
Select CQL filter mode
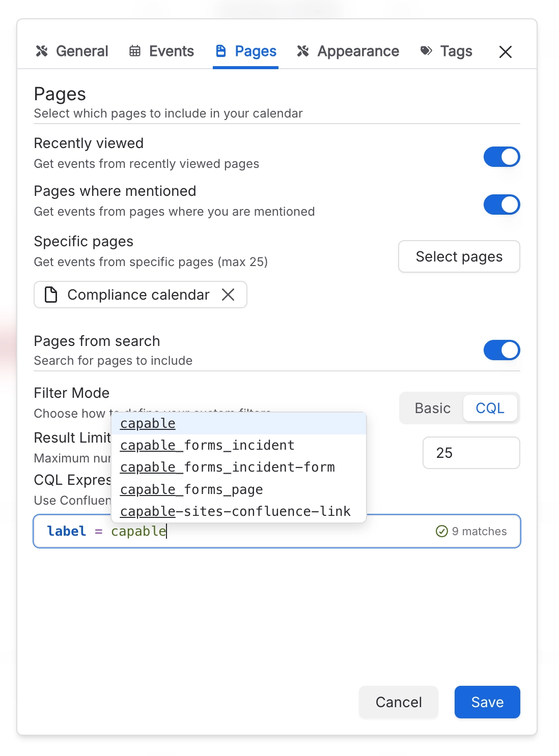pyautogui.click(x=490, y=408)
